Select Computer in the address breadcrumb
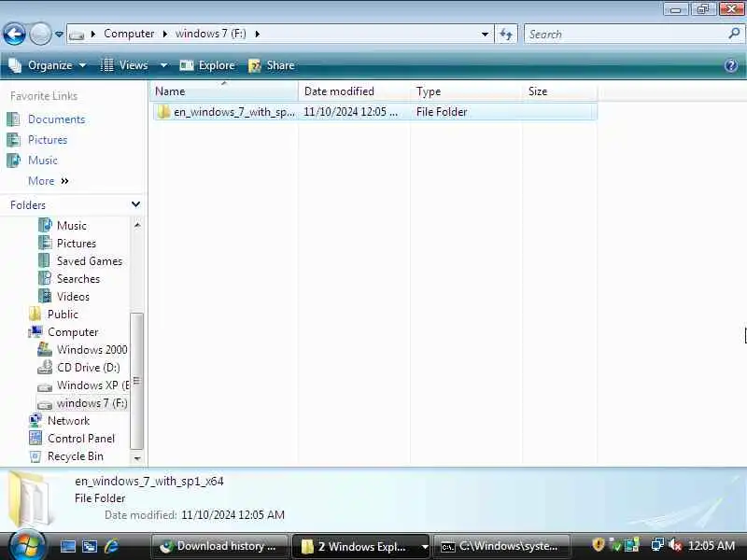Screen dimensions: 747x560 click(129, 34)
